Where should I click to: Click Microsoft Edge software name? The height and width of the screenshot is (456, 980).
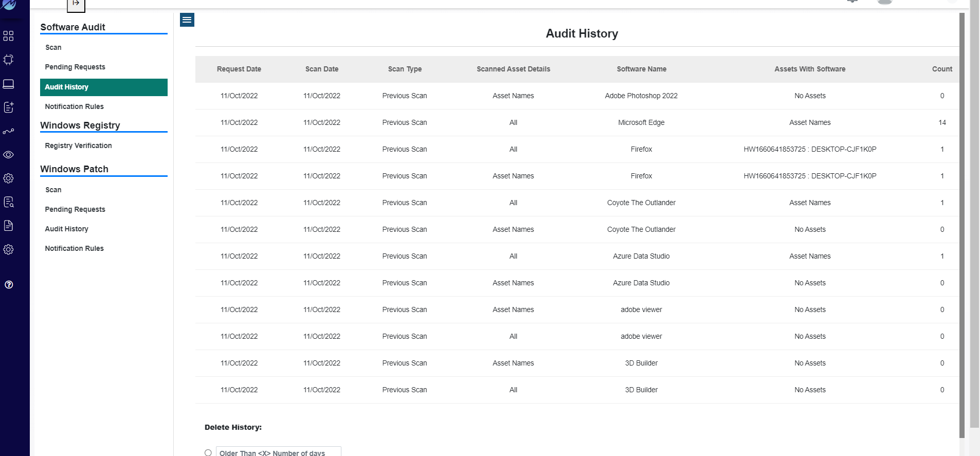[641, 122]
